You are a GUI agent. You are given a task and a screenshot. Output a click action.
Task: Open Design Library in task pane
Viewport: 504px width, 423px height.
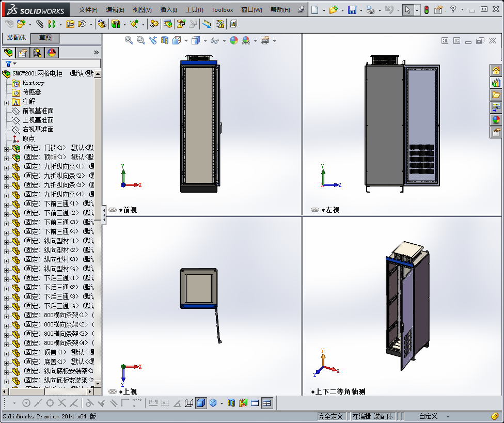496,83
